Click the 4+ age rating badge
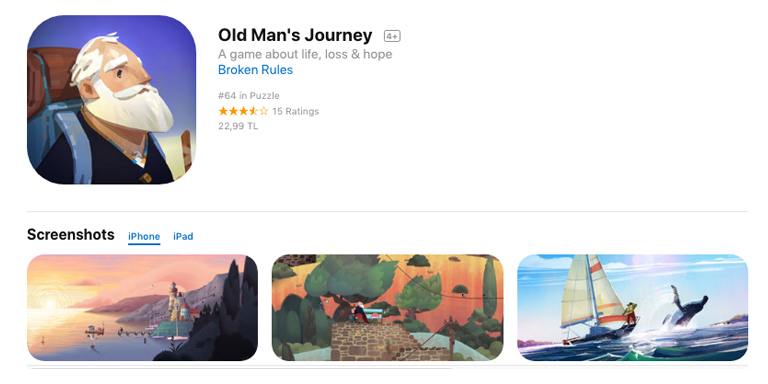This screenshot has width=768, height=384. coord(392,36)
